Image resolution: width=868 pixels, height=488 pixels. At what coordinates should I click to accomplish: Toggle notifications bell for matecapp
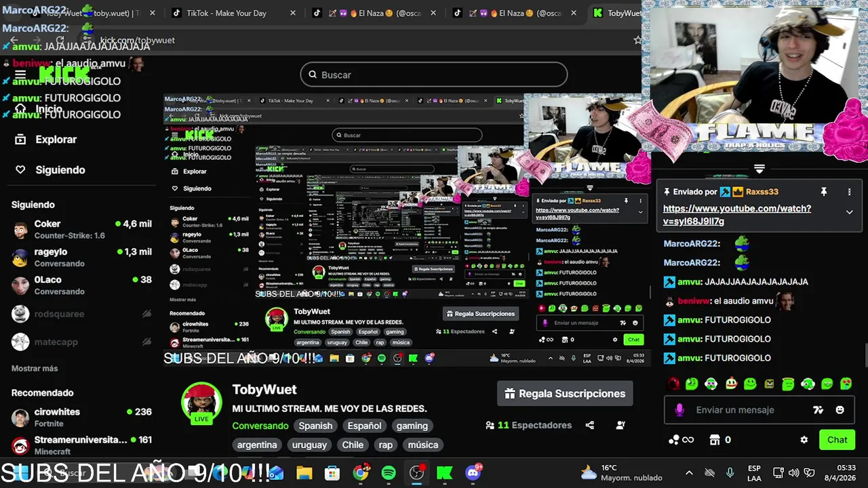[x=146, y=342]
